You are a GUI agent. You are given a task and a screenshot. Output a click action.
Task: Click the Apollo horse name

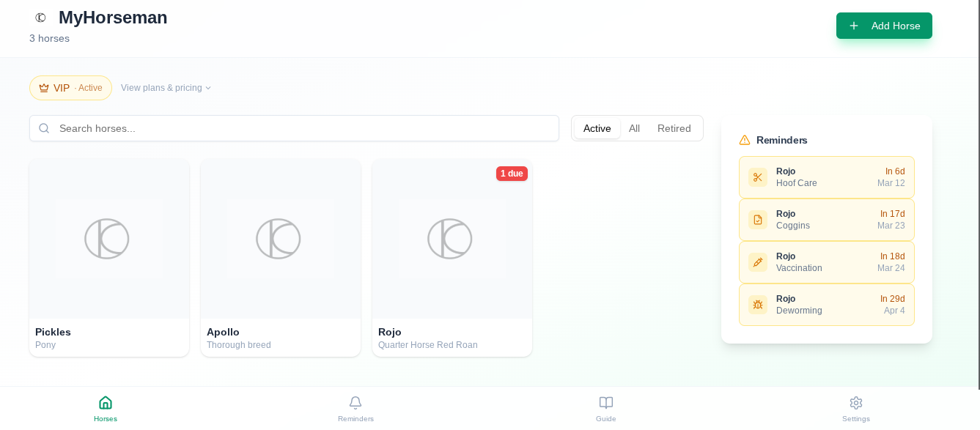point(223,332)
